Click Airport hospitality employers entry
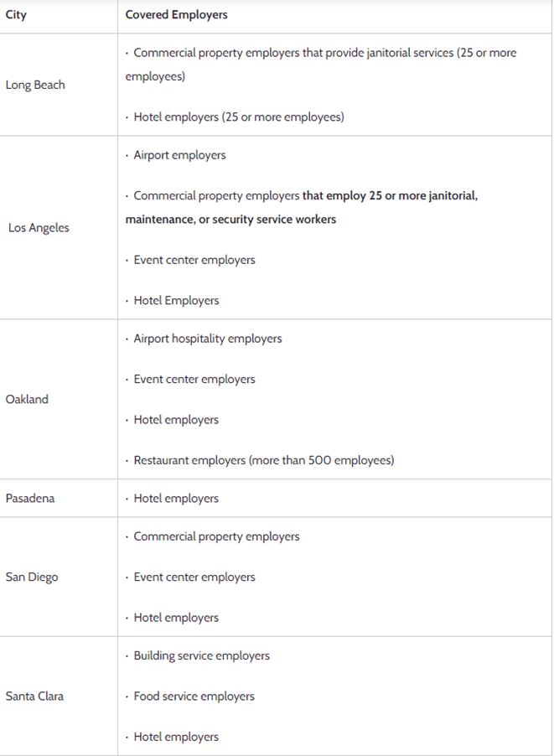The width and height of the screenshot is (554, 756). [x=208, y=339]
